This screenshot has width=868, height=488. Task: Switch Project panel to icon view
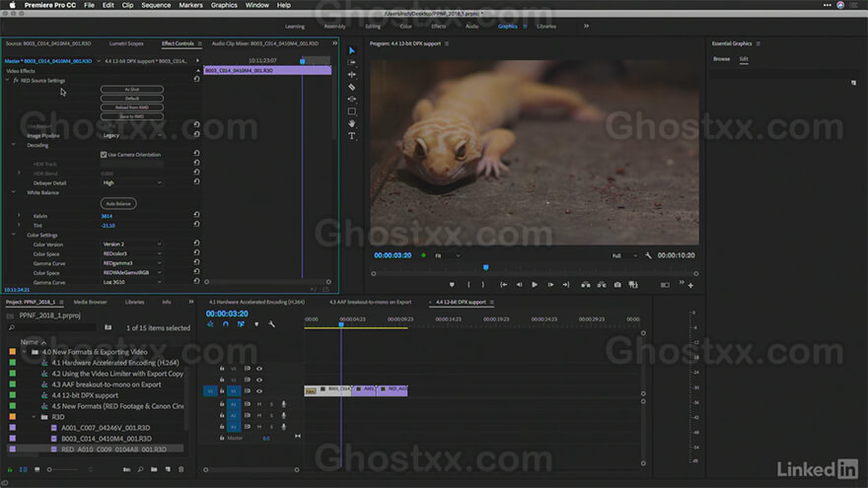click(37, 469)
